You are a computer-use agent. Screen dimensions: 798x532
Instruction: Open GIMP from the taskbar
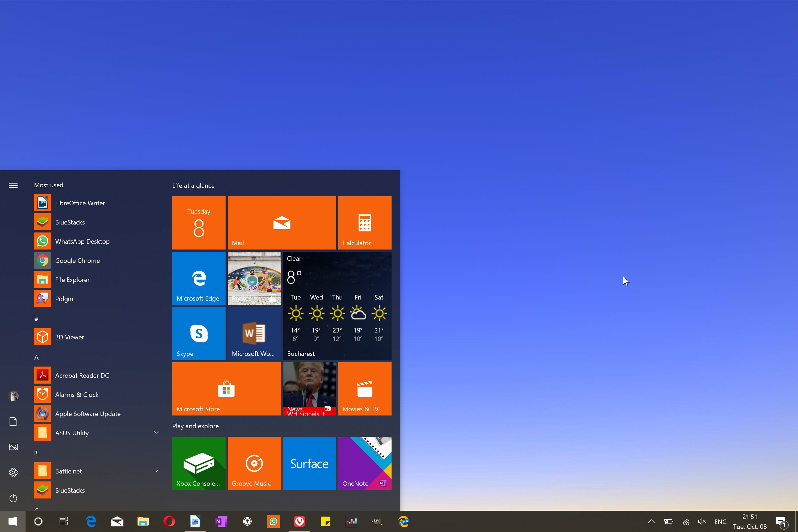coord(377,521)
